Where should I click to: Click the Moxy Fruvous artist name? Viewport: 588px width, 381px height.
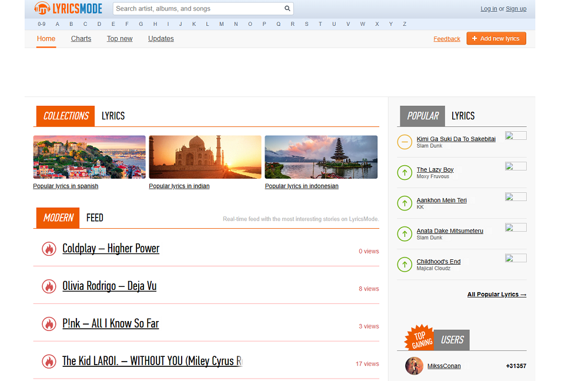[433, 176]
